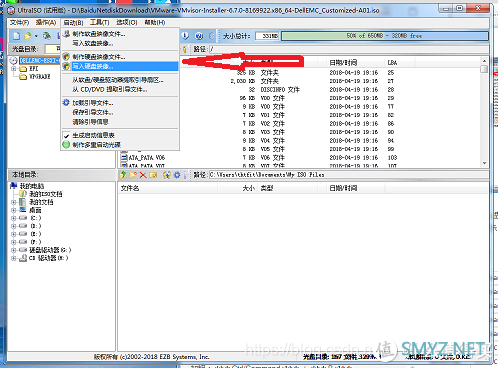Choose 写入硬盘映像 menu entry

click(120, 66)
